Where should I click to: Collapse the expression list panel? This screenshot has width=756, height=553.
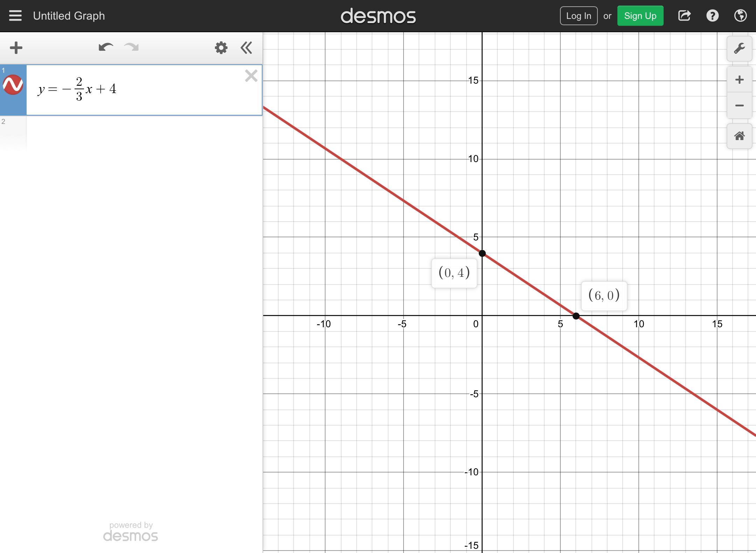[x=246, y=48]
